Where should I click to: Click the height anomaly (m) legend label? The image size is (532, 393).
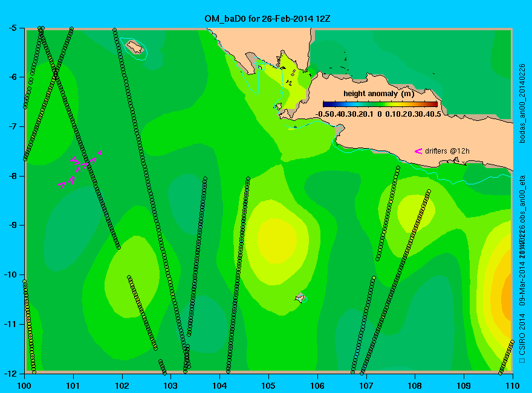point(378,94)
